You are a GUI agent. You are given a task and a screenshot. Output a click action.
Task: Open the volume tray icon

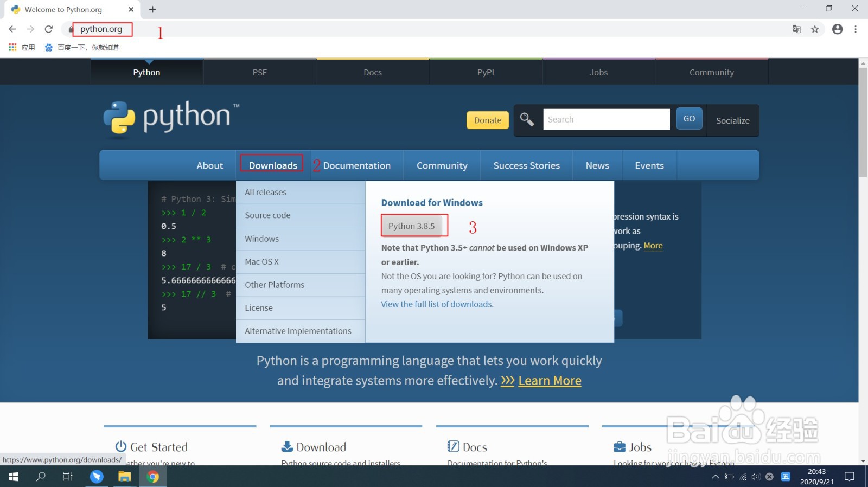[756, 477]
